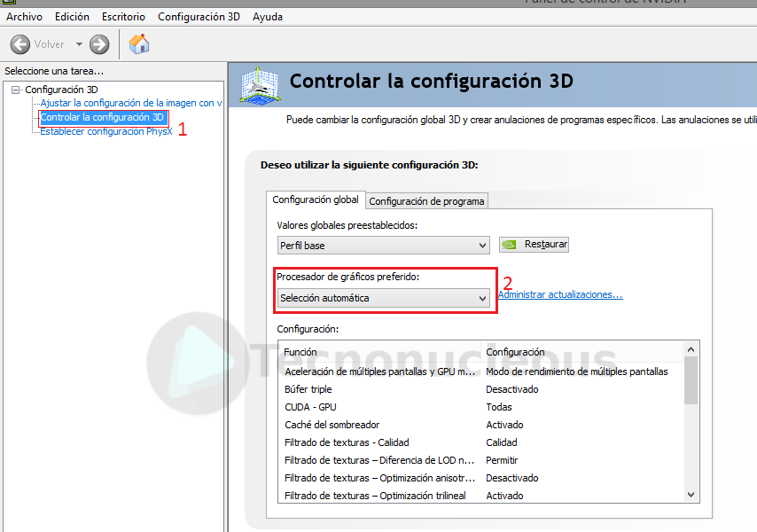The image size is (757, 532).
Task: Click the 3D settings header icon
Action: pos(260,86)
